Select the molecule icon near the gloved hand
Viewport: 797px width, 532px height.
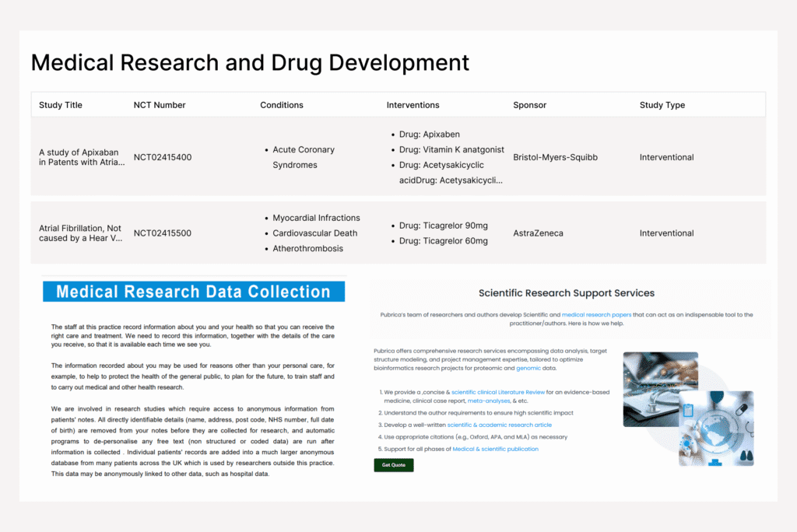(x=686, y=443)
